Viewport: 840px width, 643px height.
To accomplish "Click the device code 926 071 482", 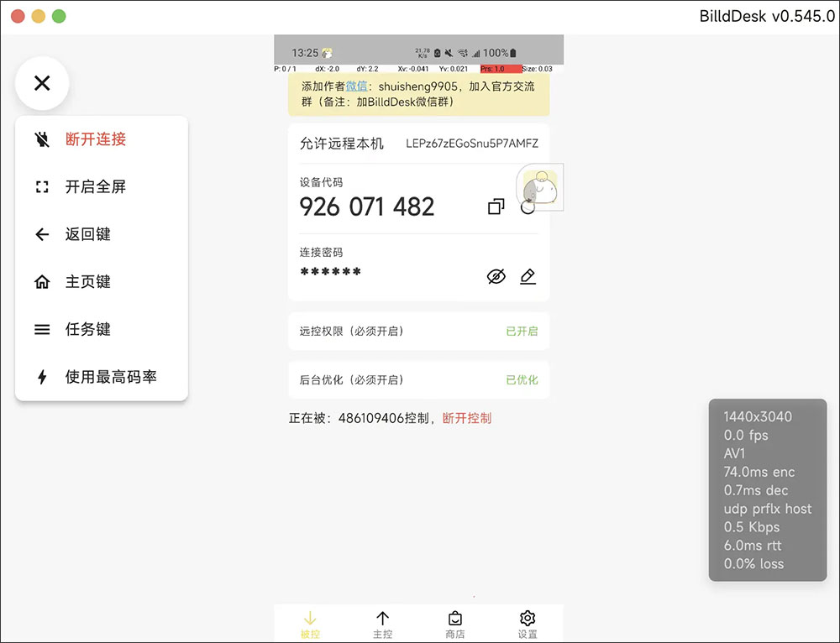I will point(367,206).
